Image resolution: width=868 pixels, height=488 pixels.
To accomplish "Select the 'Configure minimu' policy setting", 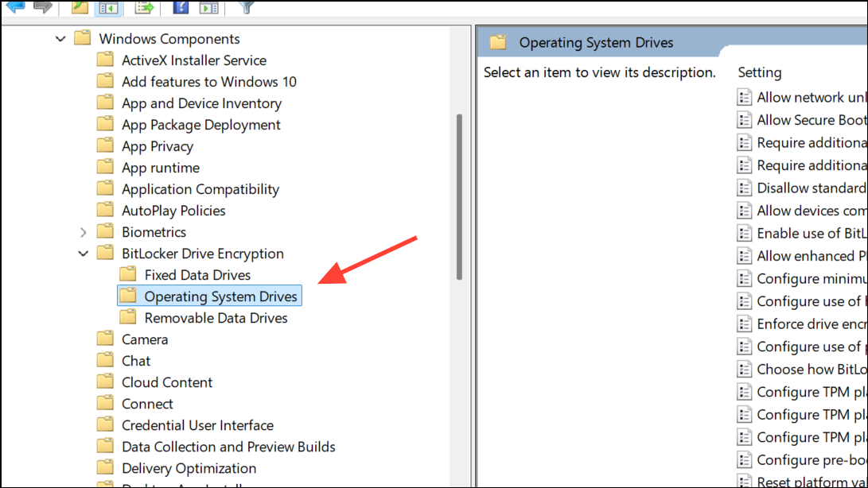I will pos(802,279).
